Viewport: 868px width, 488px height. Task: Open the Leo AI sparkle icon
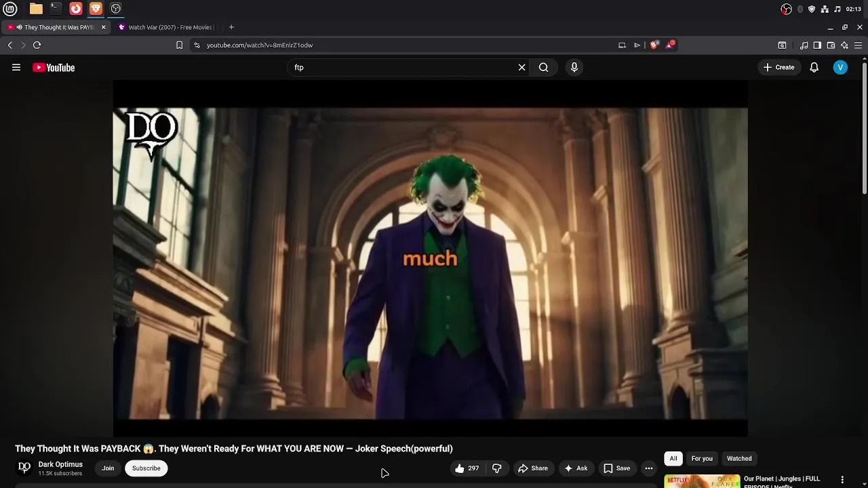coord(844,45)
